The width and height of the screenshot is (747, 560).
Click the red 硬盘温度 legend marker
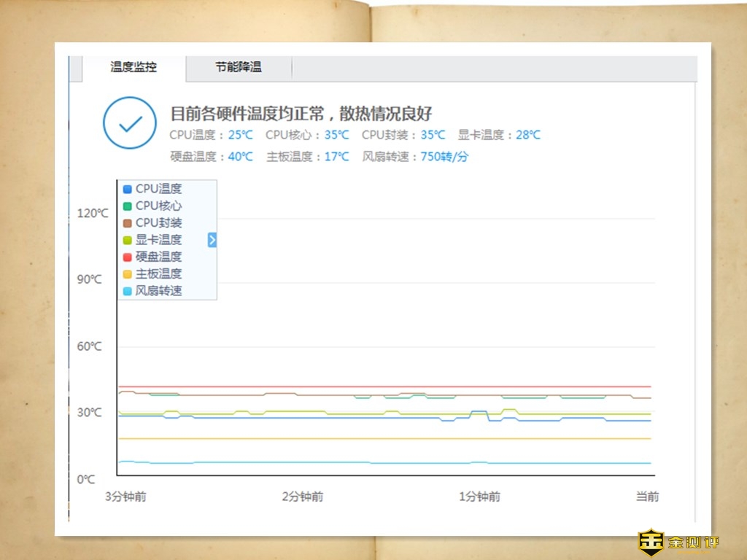(x=127, y=257)
